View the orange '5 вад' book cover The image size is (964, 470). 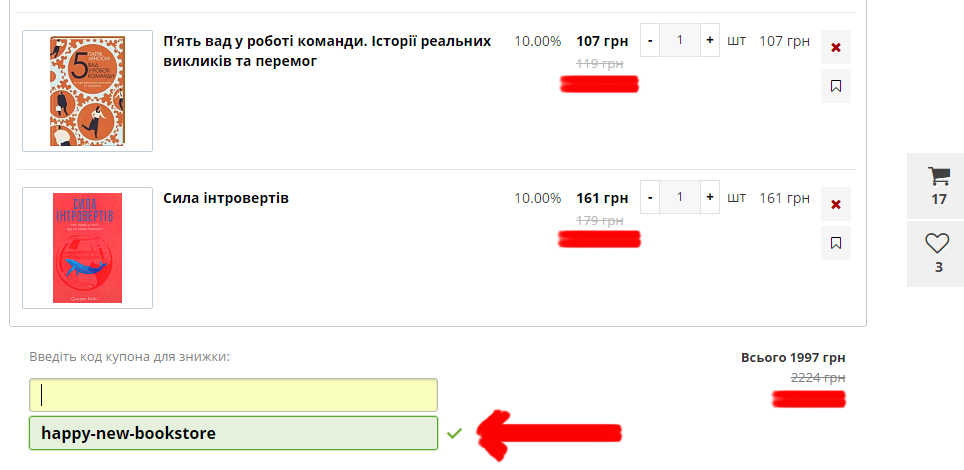coord(87,91)
